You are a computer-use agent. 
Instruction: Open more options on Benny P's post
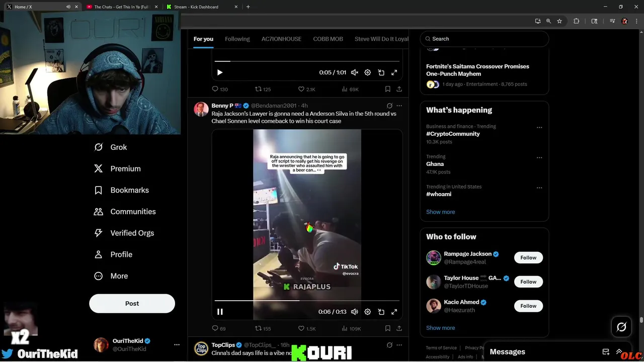pyautogui.click(x=399, y=106)
